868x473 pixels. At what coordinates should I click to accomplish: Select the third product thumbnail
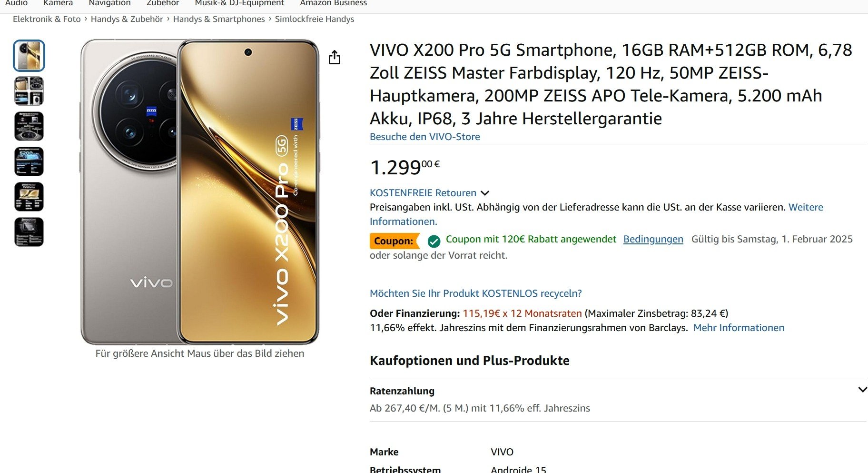pyautogui.click(x=29, y=126)
